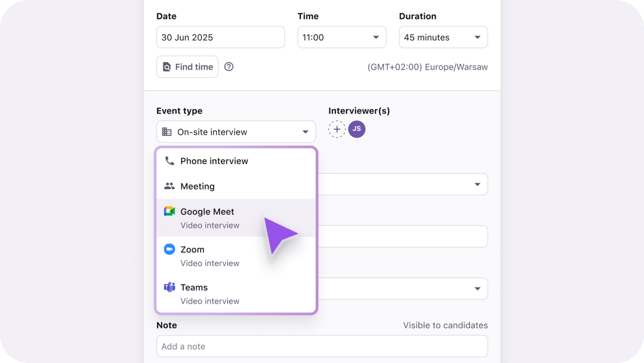This screenshot has width=644, height=363.
Task: Click the Date field showing 30 Jun 2025
Action: pyautogui.click(x=220, y=37)
